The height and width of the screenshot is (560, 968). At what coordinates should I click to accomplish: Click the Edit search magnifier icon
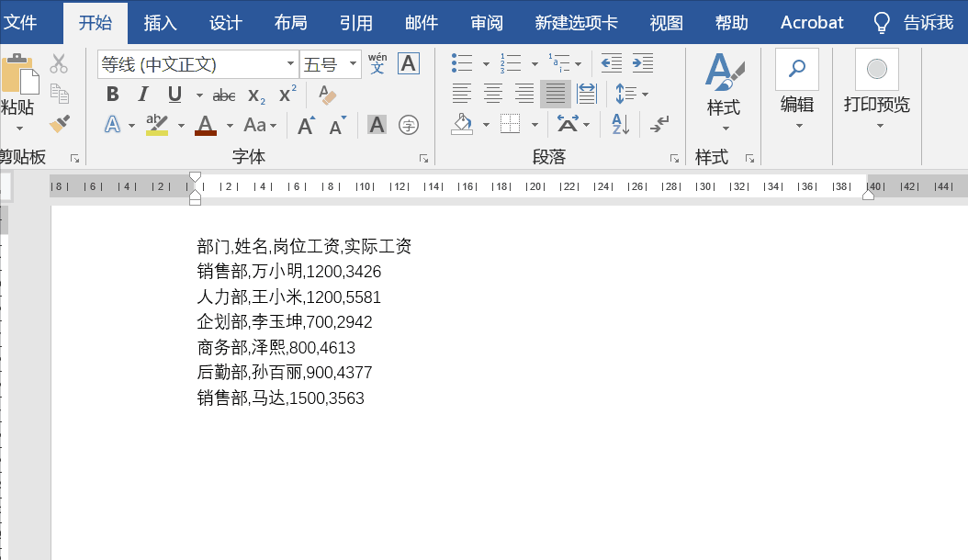pyautogui.click(x=797, y=69)
